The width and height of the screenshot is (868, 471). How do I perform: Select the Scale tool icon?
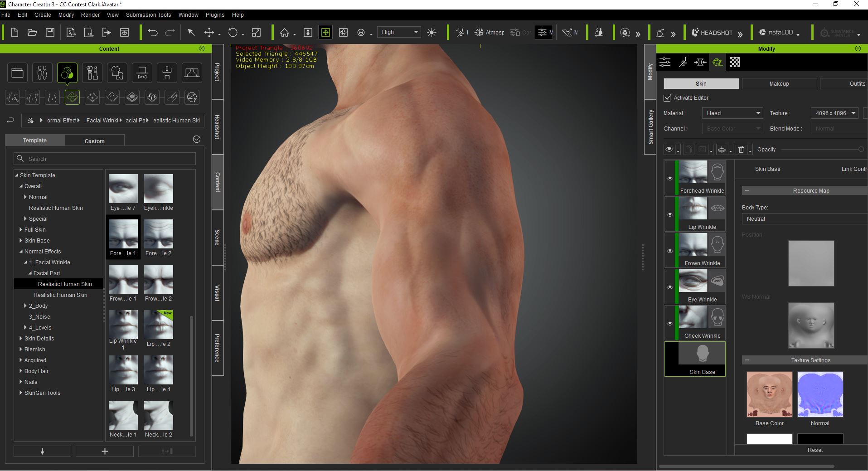(x=256, y=32)
